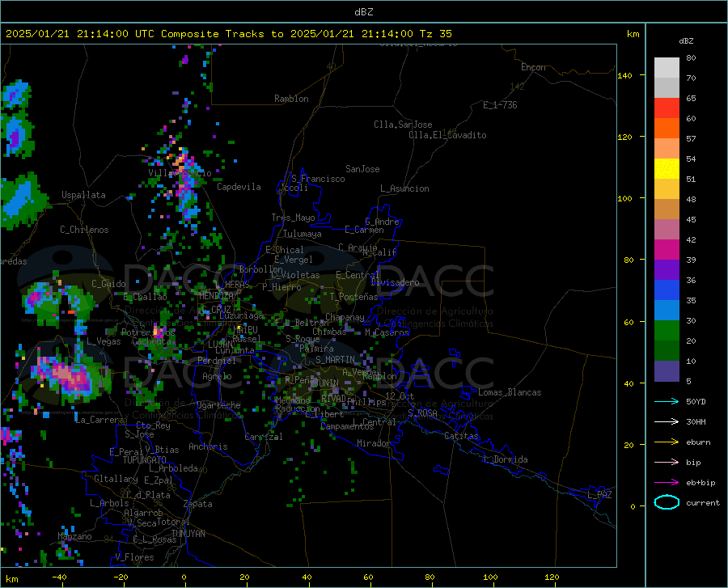Click the E_1-736 label
Image resolution: width=728 pixels, height=588 pixels.
click(x=500, y=105)
